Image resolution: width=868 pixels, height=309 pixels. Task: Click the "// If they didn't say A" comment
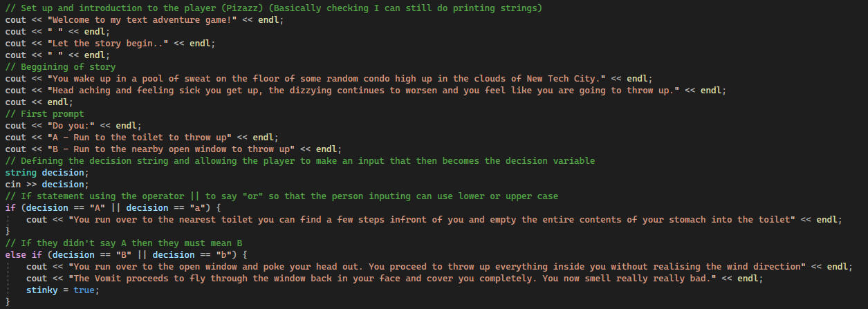[123, 243]
